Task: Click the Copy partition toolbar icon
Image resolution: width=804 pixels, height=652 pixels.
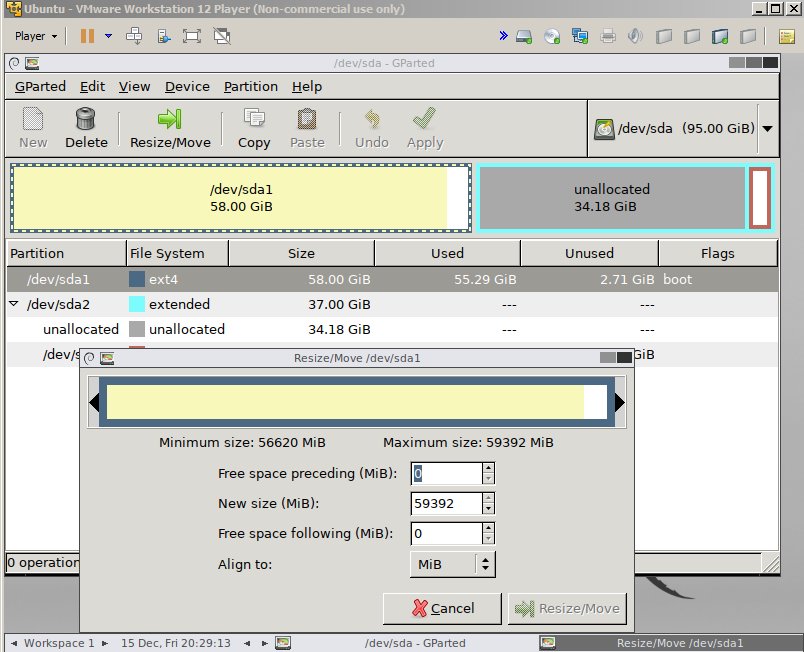Action: click(254, 118)
